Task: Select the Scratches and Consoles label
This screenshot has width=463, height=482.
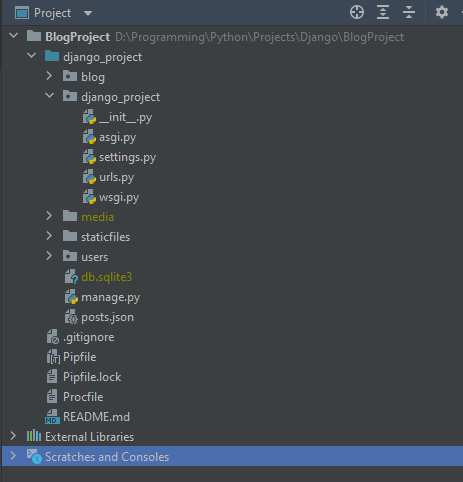Action: pyautogui.click(x=107, y=457)
